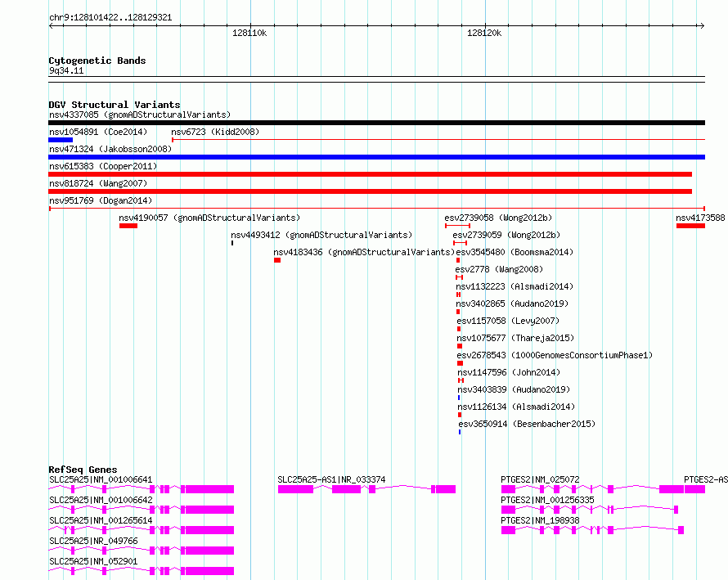Click the SLC25A25|NM_001265614 transcript label
728x580 pixels.
pyautogui.click(x=101, y=520)
